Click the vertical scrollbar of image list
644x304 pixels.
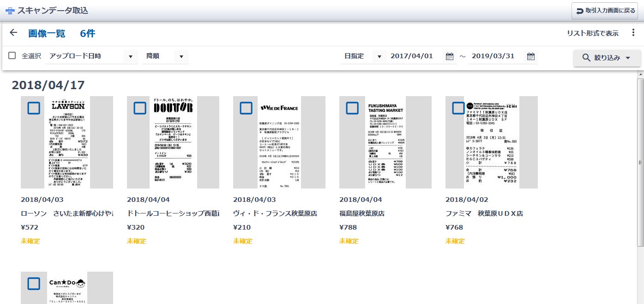640,162
